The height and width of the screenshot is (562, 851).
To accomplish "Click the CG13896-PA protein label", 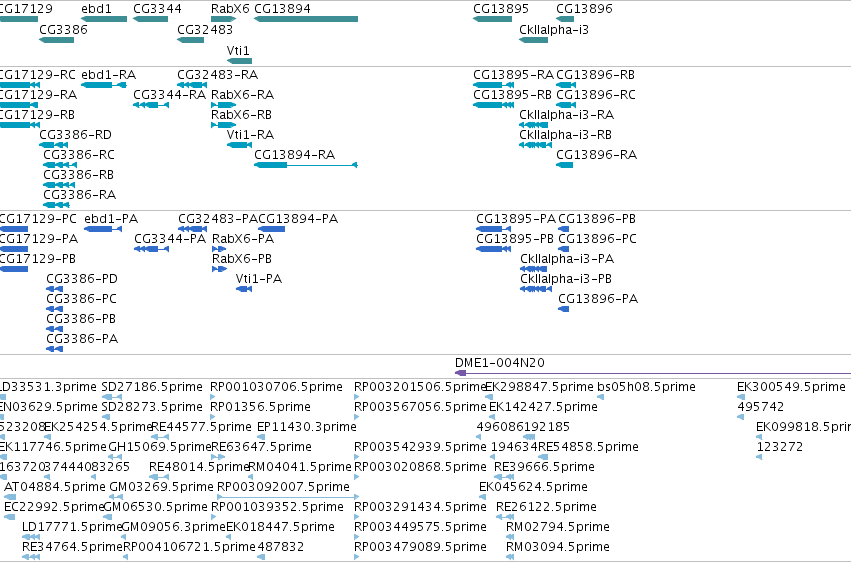I will (598, 299).
